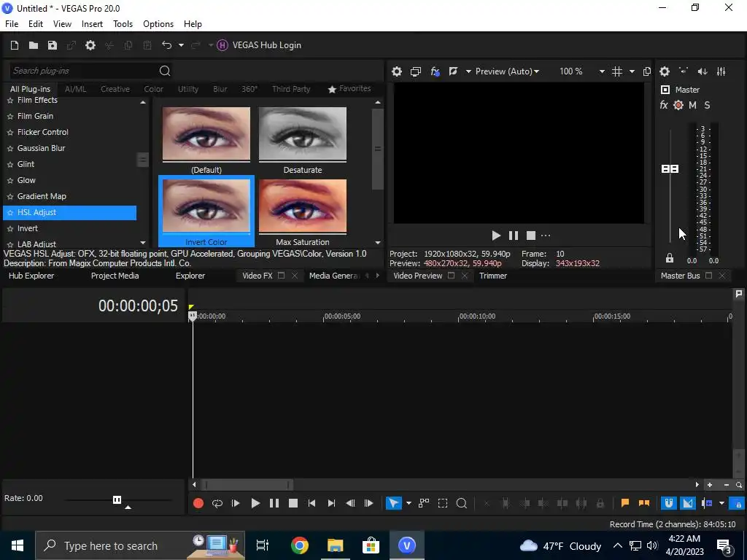Toggle the overlays grid icon in preview
This screenshot has height=560, width=747.
(x=617, y=71)
